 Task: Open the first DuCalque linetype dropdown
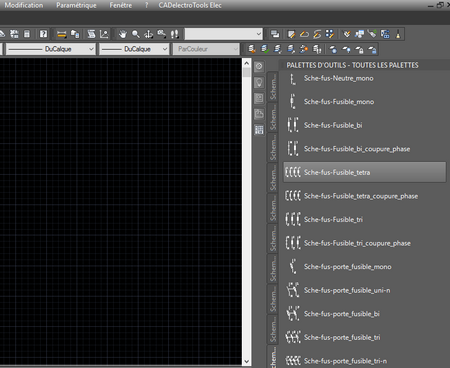[x=50, y=49]
